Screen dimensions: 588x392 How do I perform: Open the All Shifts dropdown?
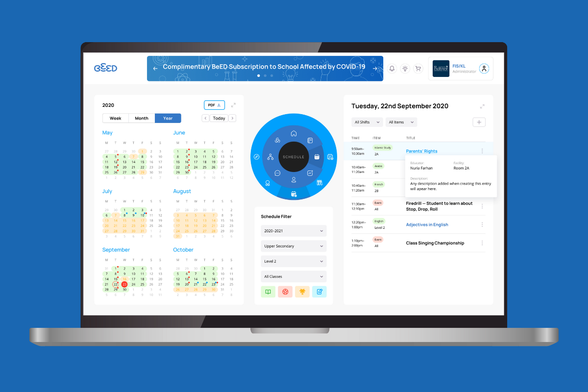point(367,122)
